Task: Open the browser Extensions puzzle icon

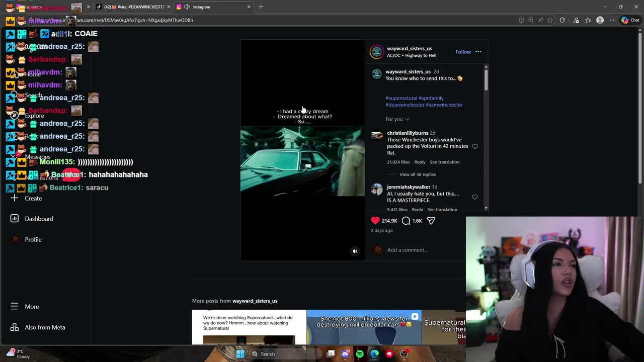Action: pos(562,20)
